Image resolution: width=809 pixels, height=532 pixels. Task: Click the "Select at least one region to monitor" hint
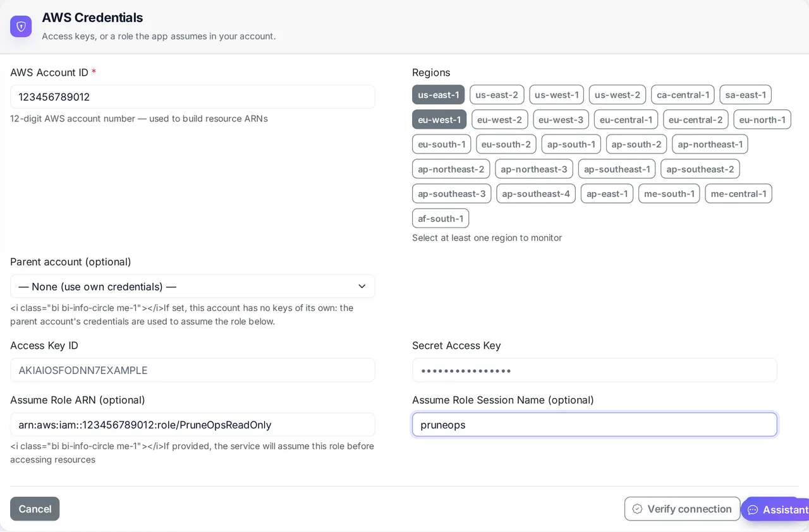(487, 238)
